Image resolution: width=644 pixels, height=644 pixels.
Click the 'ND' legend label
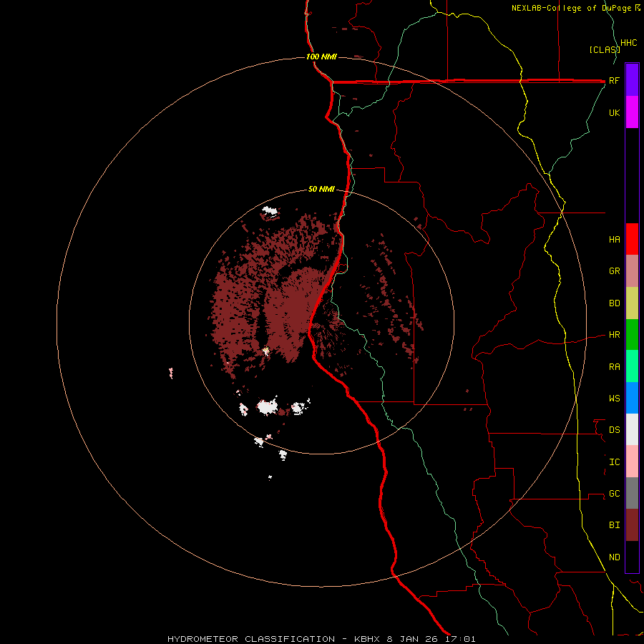point(614,557)
